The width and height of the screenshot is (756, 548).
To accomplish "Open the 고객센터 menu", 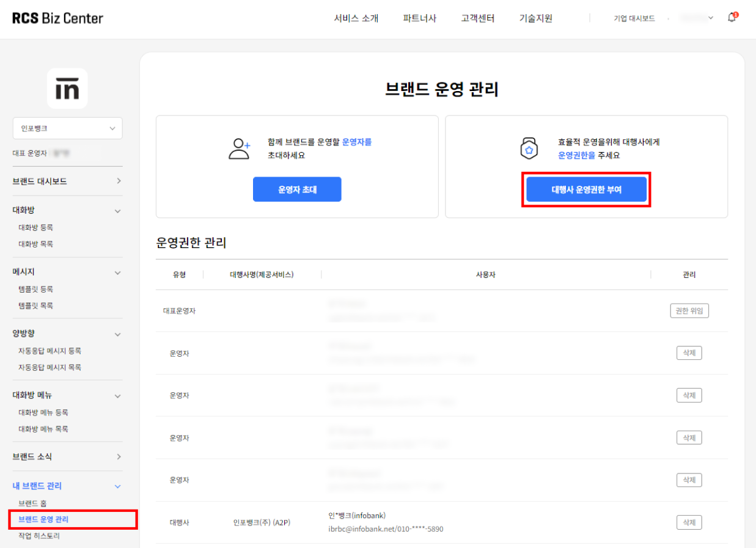I will (x=477, y=18).
